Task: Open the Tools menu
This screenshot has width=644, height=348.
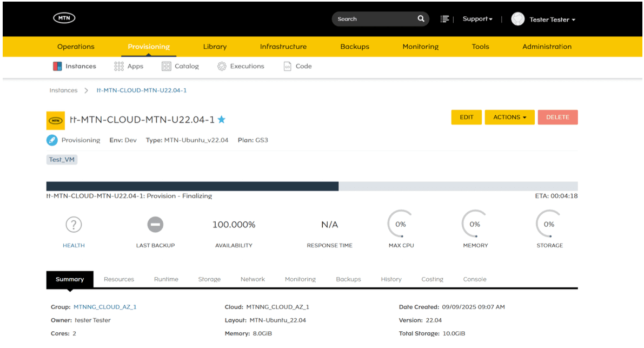Action: pyautogui.click(x=481, y=47)
